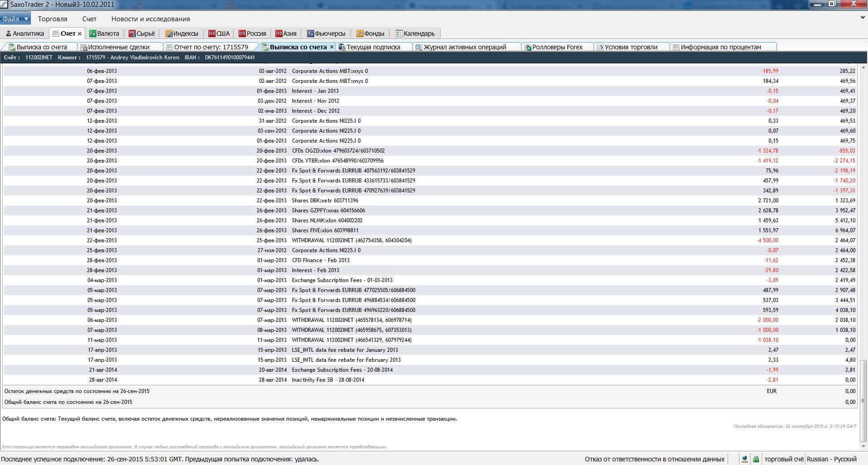Click the Условия торговли tab icon
Image resolution: width=868 pixels, height=465 pixels.
tap(600, 47)
